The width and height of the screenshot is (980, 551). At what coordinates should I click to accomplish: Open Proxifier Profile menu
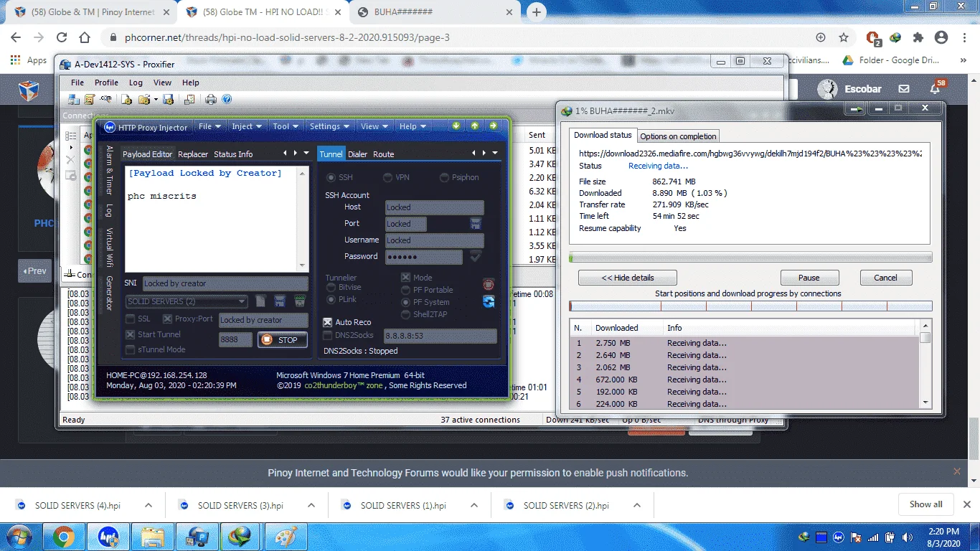[106, 83]
